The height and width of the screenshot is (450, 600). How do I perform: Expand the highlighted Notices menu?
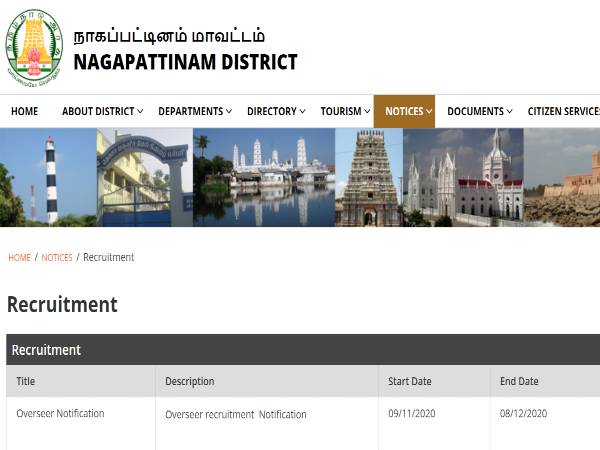pos(404,112)
